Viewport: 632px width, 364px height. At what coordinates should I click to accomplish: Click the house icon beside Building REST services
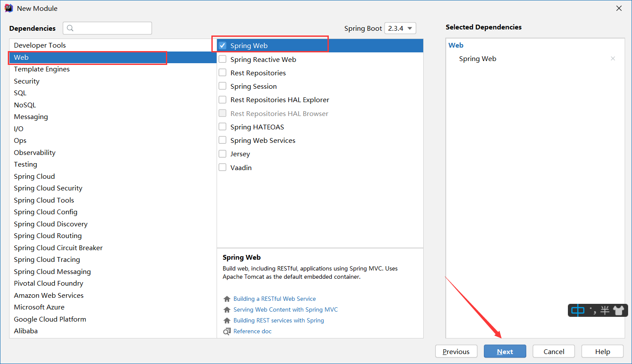point(227,321)
